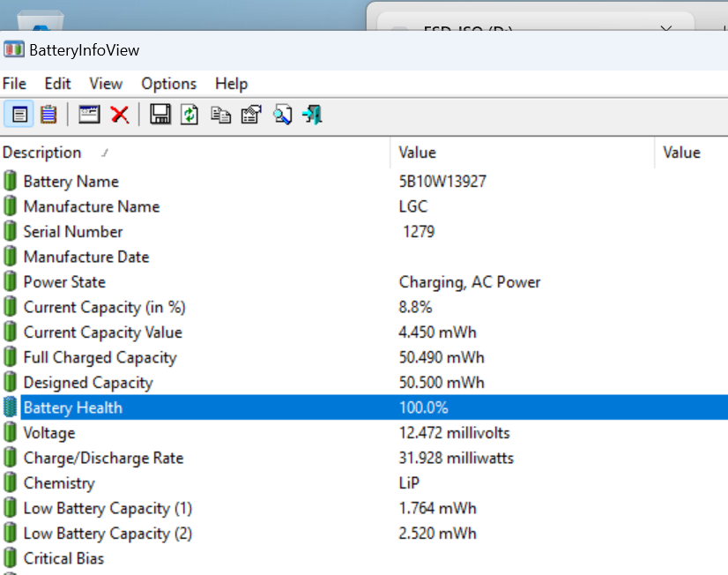Click the BatteryInfoView title bar app icon
This screenshot has height=575, width=728.
[14, 49]
